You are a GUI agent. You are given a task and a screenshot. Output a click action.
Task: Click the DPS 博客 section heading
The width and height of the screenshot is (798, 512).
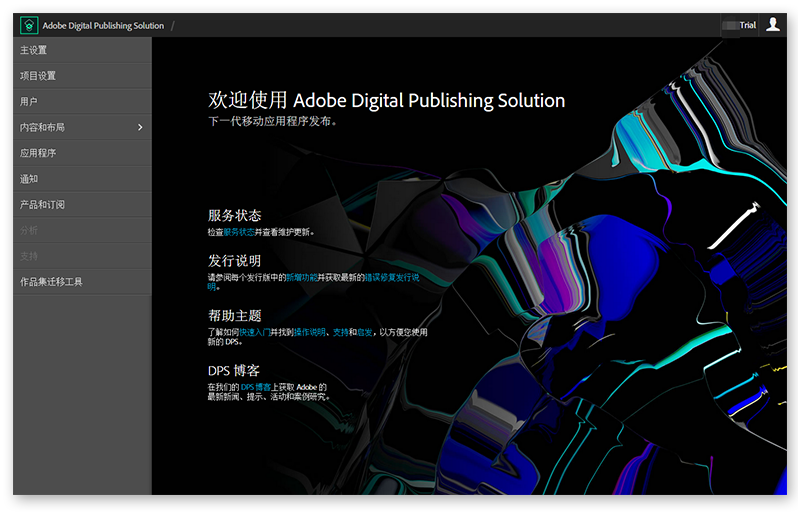[234, 371]
